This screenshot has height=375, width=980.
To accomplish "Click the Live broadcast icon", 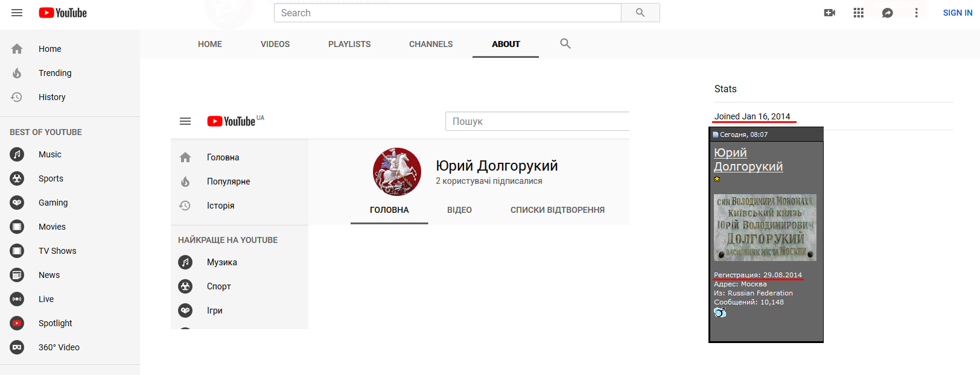I will [17, 299].
